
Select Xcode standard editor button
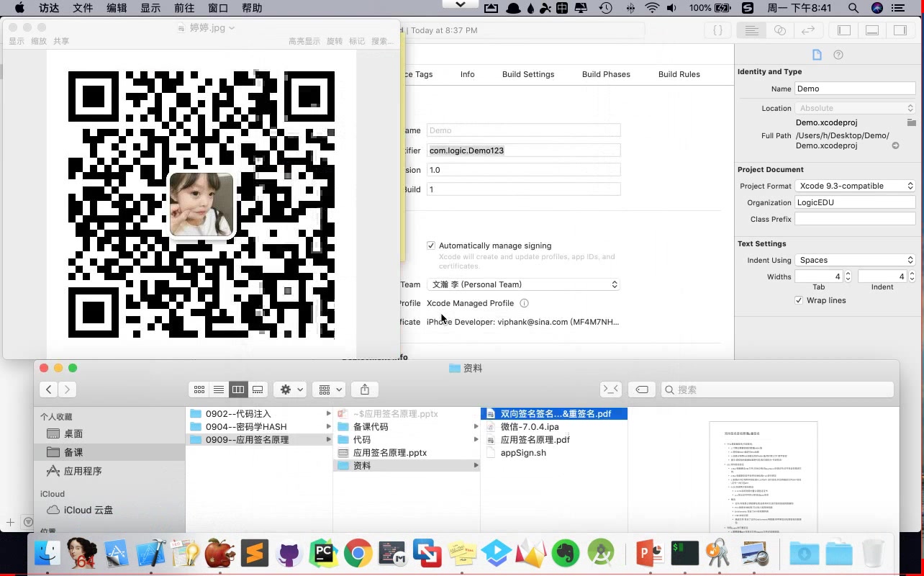tap(751, 30)
